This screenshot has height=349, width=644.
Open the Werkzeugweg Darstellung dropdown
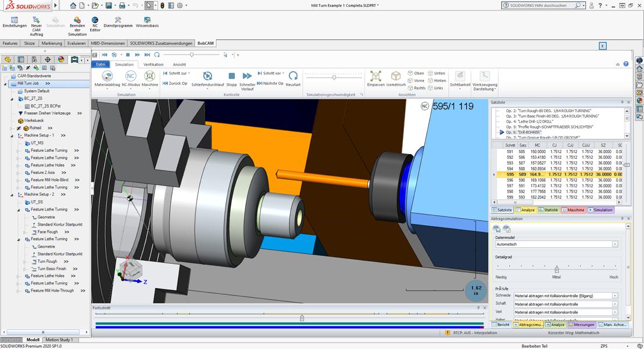point(485,81)
